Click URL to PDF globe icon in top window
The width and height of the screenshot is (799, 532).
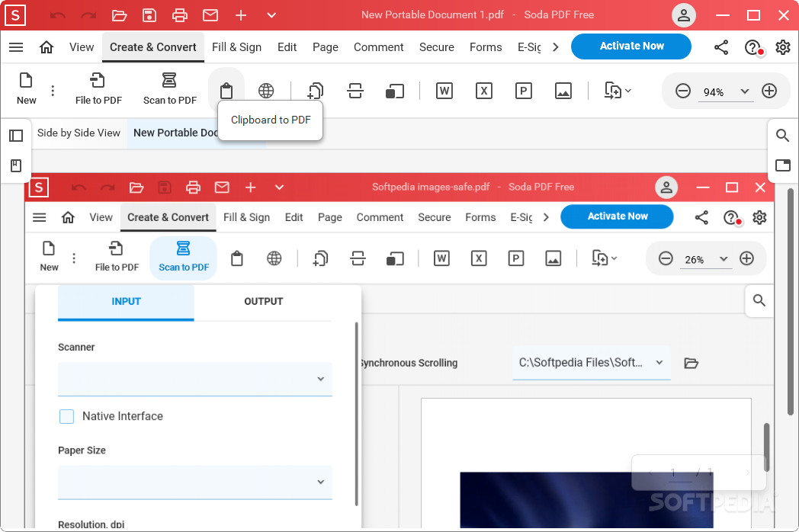tap(266, 91)
